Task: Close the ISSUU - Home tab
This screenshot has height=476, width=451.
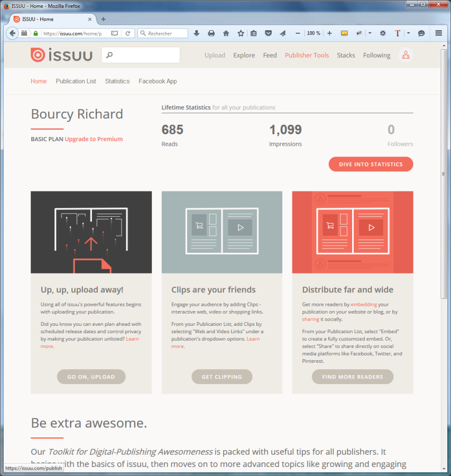Action: click(90, 19)
